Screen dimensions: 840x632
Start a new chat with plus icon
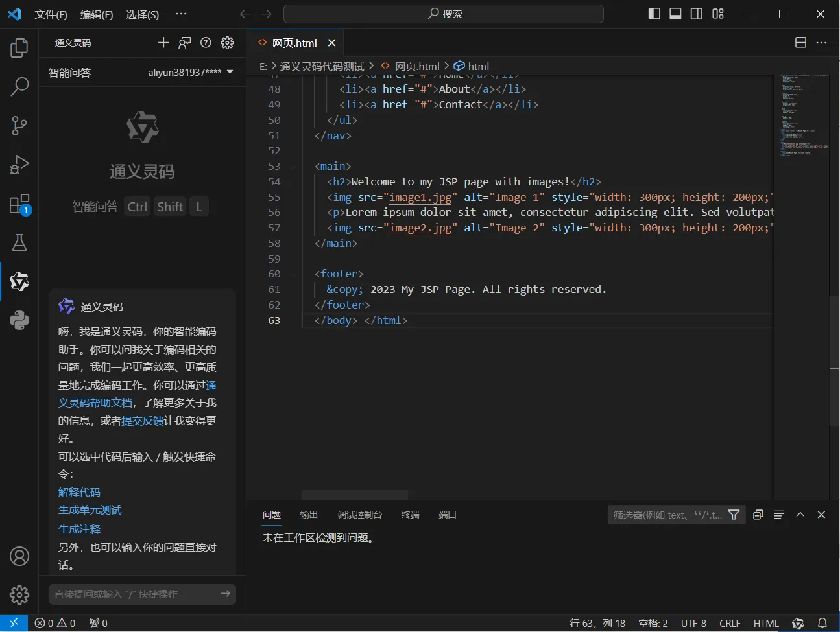tap(163, 43)
